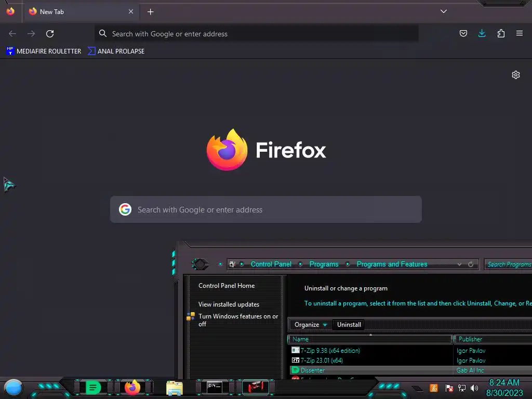Click the magnifier icon in the address bar

click(x=103, y=33)
